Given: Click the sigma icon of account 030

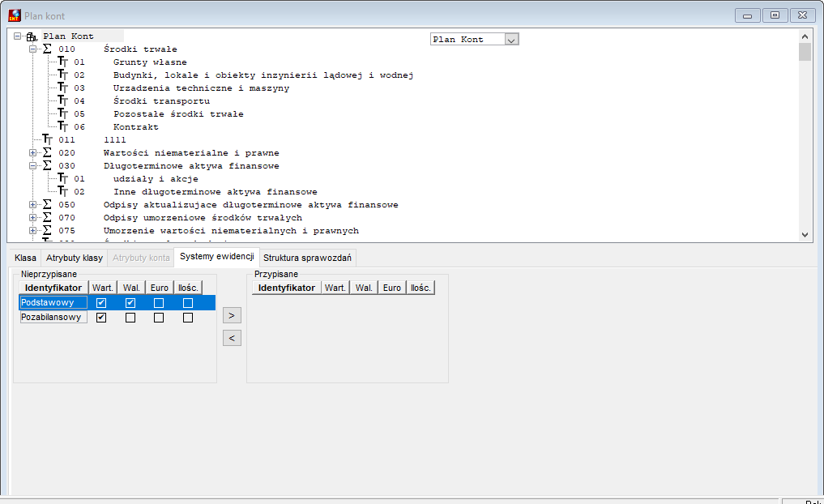Looking at the screenshot, I should (x=47, y=165).
